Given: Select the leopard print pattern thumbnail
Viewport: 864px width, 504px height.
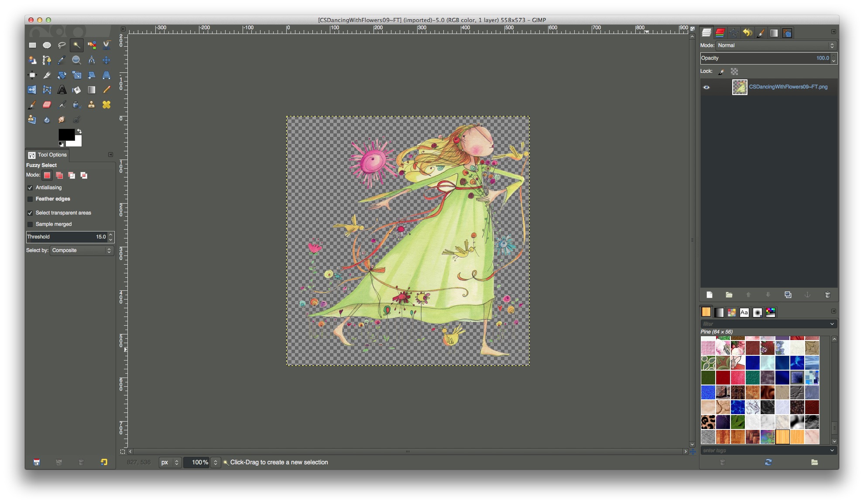Looking at the screenshot, I should (x=708, y=422).
